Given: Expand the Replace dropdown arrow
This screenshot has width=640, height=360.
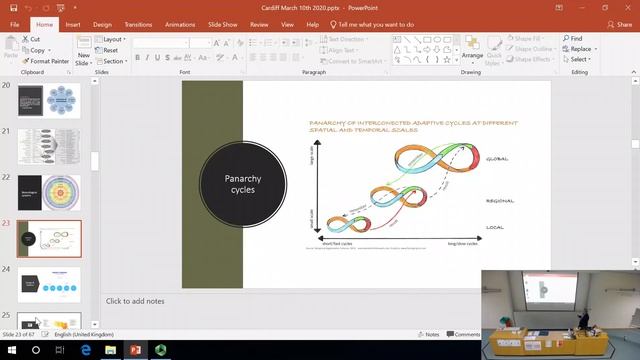Looking at the screenshot, I should pos(596,49).
